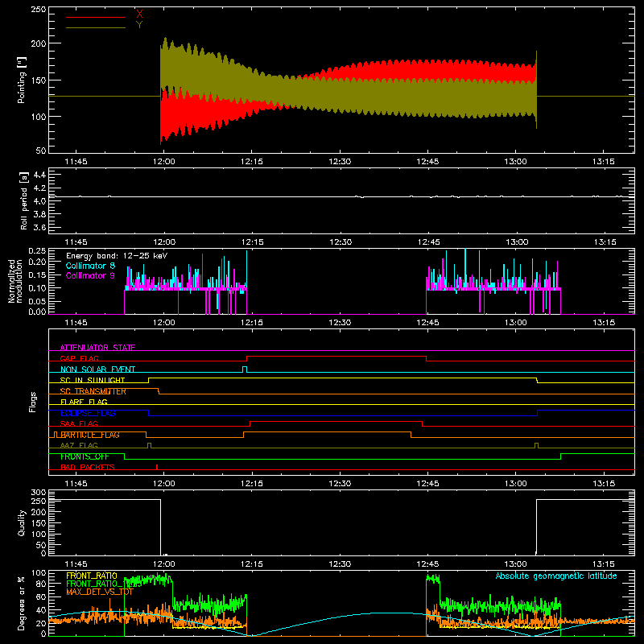The height and width of the screenshot is (644, 644).
Task: Click the 12:45 time label under Quality plot
Action: tap(427, 564)
